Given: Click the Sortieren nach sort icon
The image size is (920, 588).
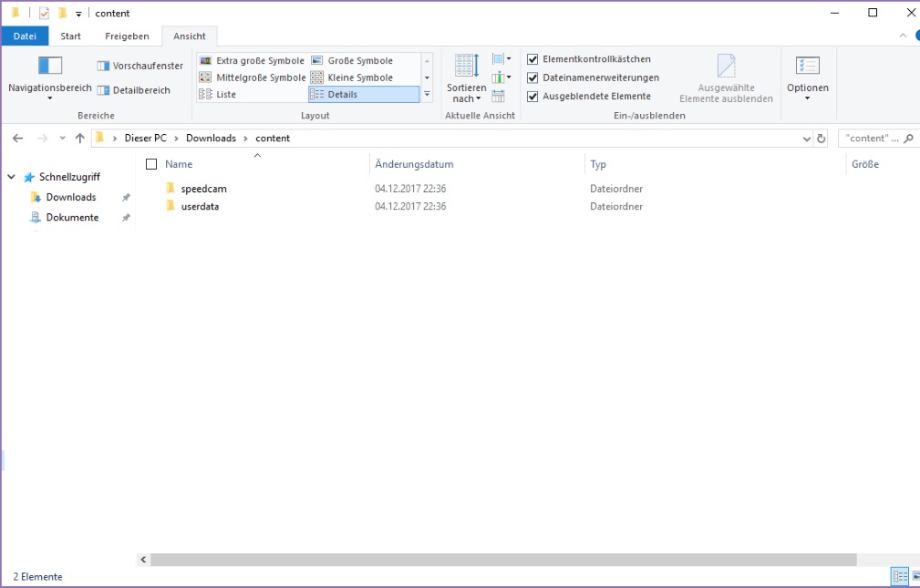Looking at the screenshot, I should point(467,65).
